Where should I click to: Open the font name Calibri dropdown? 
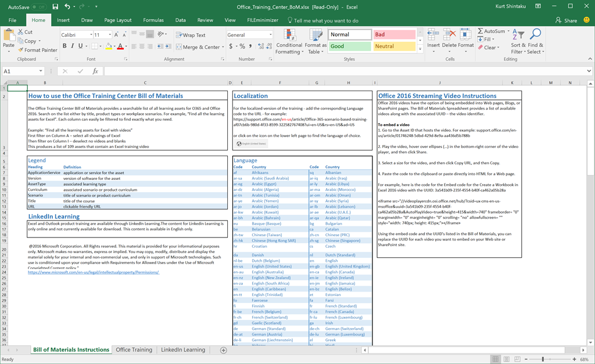coord(91,35)
